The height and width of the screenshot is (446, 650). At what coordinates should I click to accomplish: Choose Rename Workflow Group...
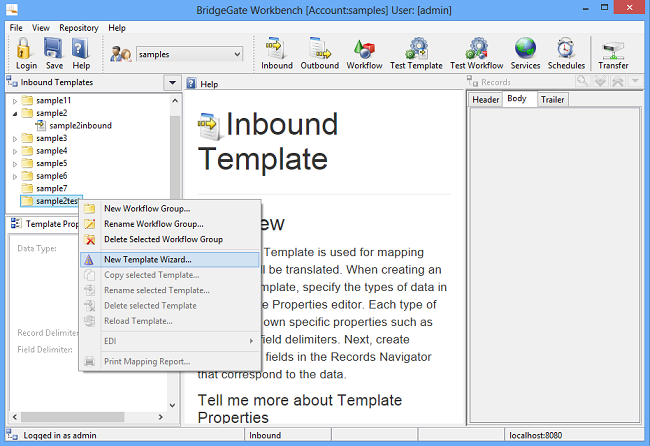click(170, 224)
